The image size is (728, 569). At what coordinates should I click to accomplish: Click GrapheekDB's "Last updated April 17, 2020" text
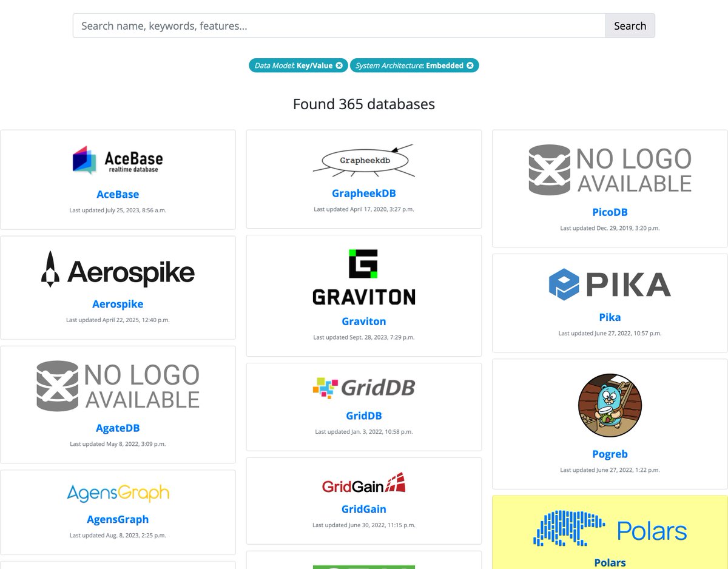(364, 209)
